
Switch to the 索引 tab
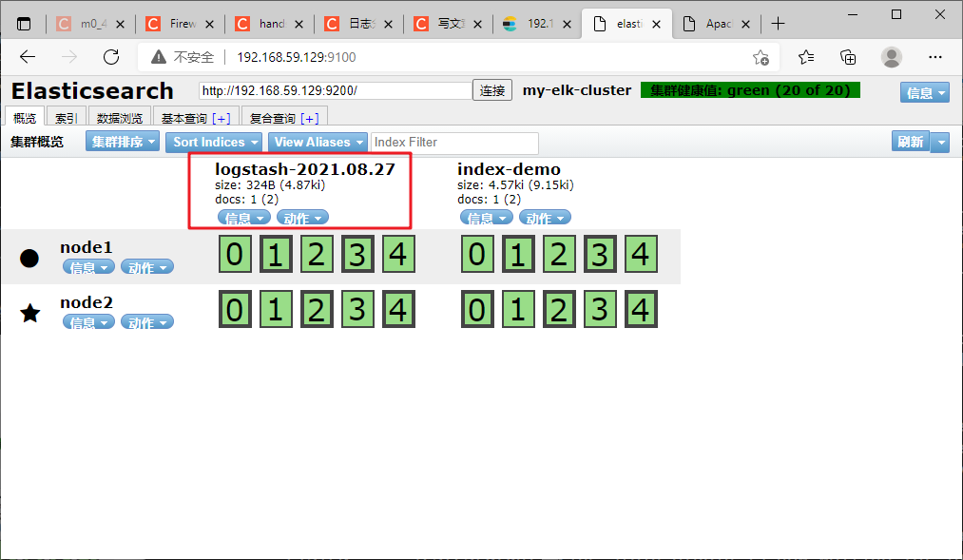click(67, 118)
